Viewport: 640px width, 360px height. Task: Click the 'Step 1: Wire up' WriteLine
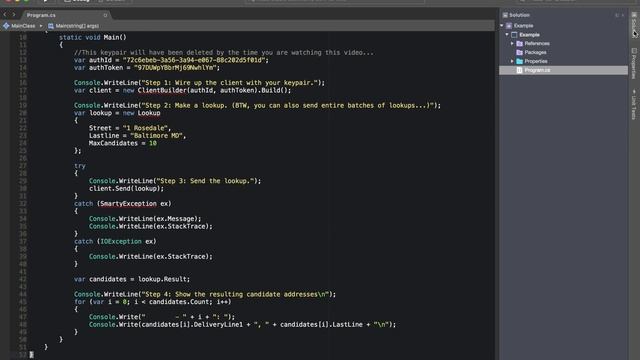(x=200, y=82)
